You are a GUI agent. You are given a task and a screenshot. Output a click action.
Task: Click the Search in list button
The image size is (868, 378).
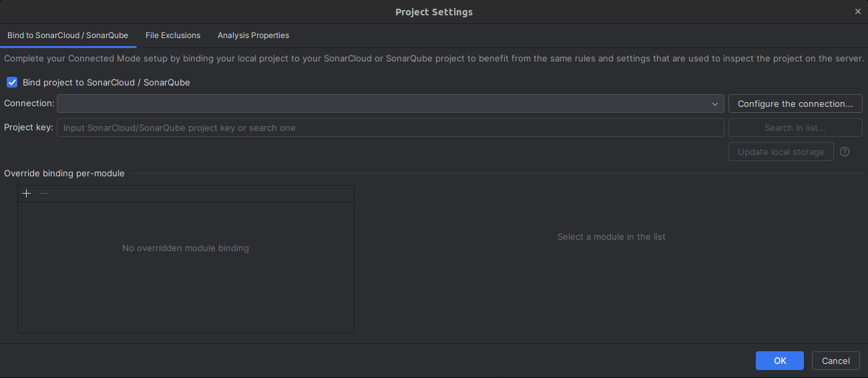click(x=795, y=128)
